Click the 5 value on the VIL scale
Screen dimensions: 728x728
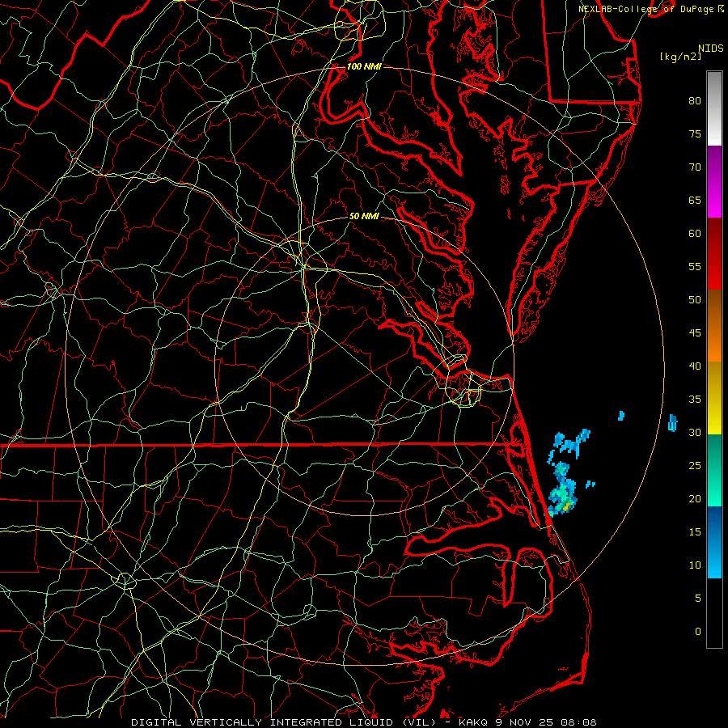(x=698, y=598)
